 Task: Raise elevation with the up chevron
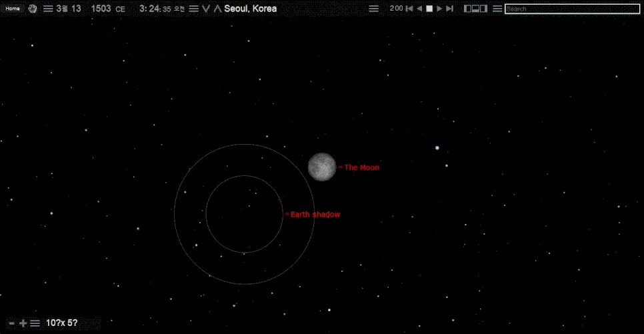point(218,9)
